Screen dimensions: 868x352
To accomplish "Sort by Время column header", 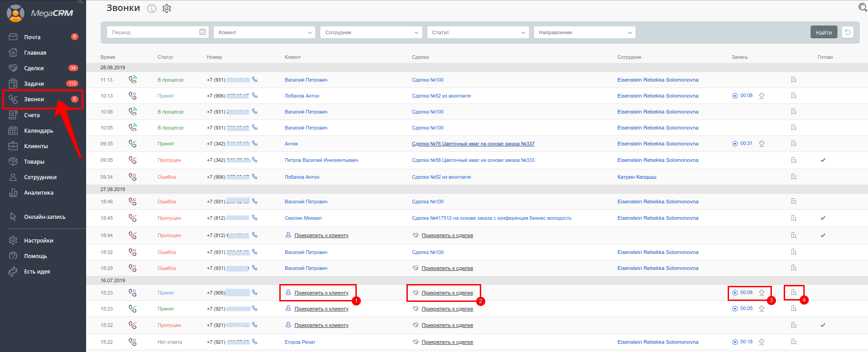I will point(108,57).
